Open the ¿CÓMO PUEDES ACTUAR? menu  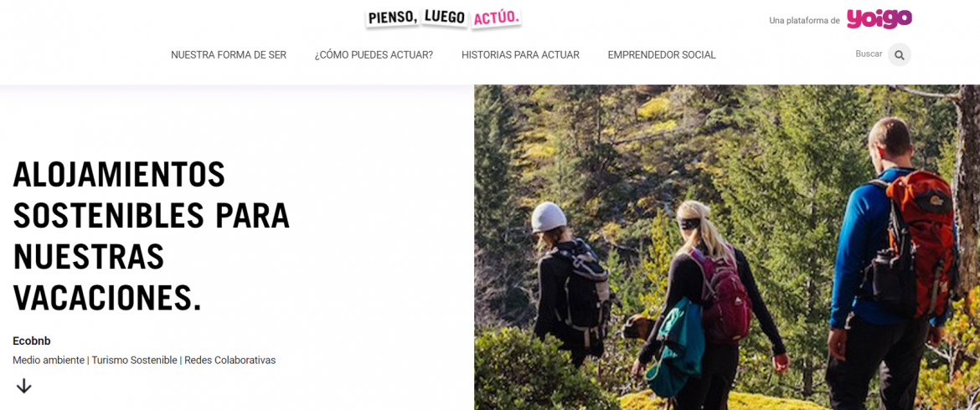click(x=374, y=55)
